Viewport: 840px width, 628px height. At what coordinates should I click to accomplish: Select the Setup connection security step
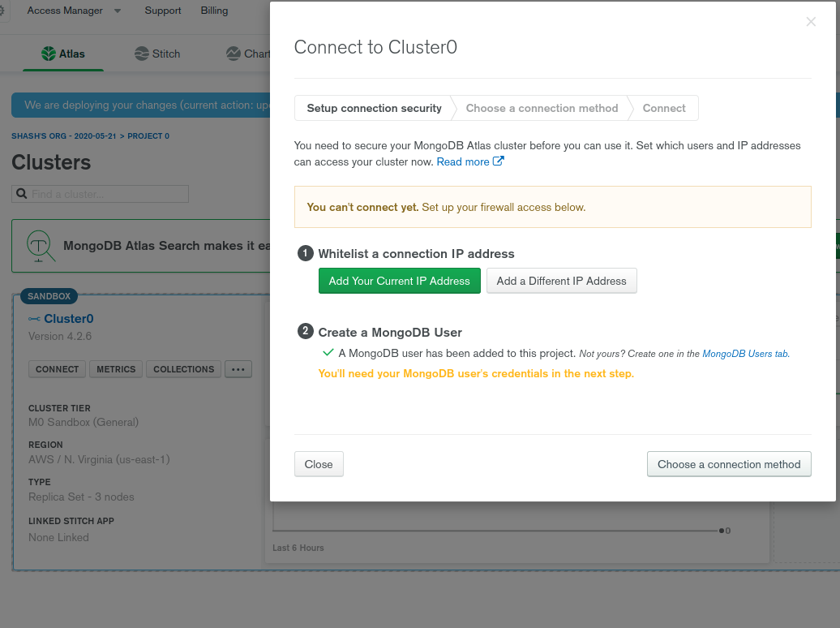click(x=374, y=108)
